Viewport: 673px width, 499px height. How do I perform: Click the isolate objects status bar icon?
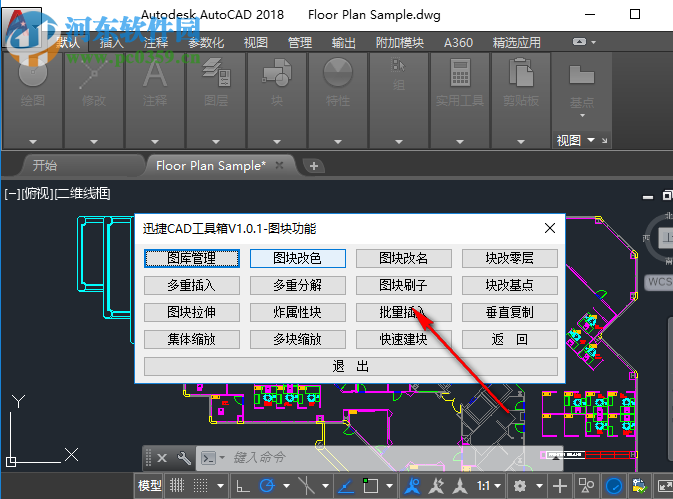[x=586, y=486]
